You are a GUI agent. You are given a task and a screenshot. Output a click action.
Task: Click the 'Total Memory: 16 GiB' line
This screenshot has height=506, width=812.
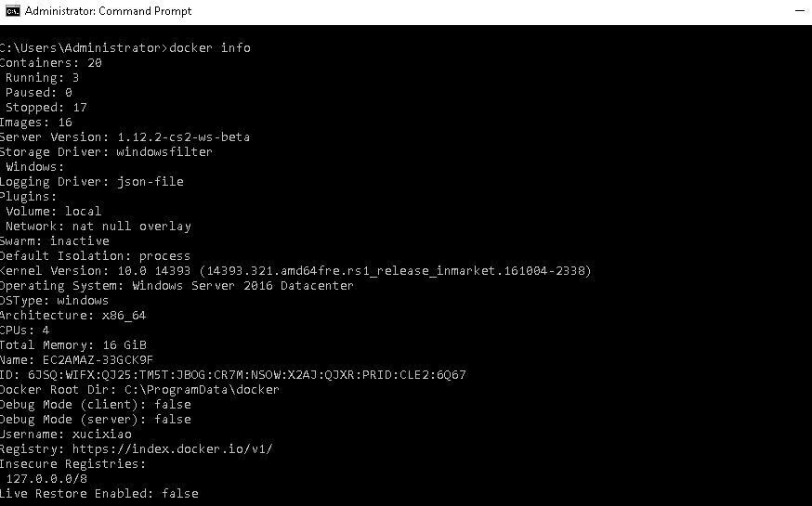pos(73,345)
